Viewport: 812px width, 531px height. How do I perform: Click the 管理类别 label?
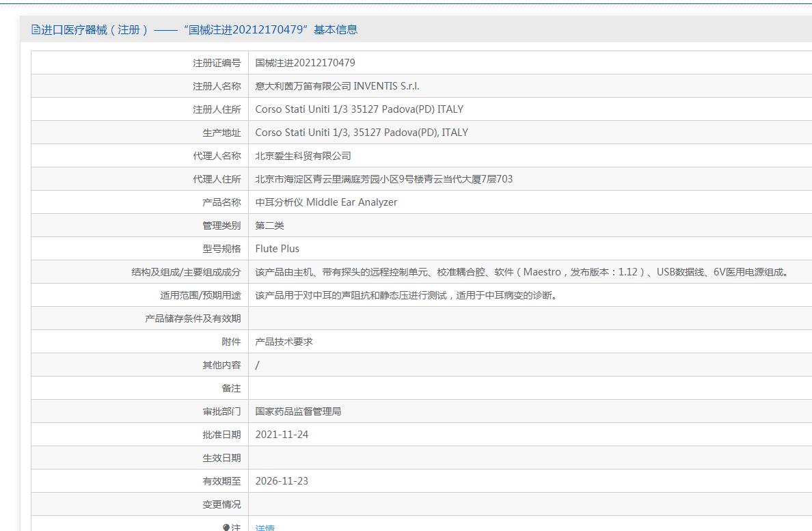(x=221, y=226)
